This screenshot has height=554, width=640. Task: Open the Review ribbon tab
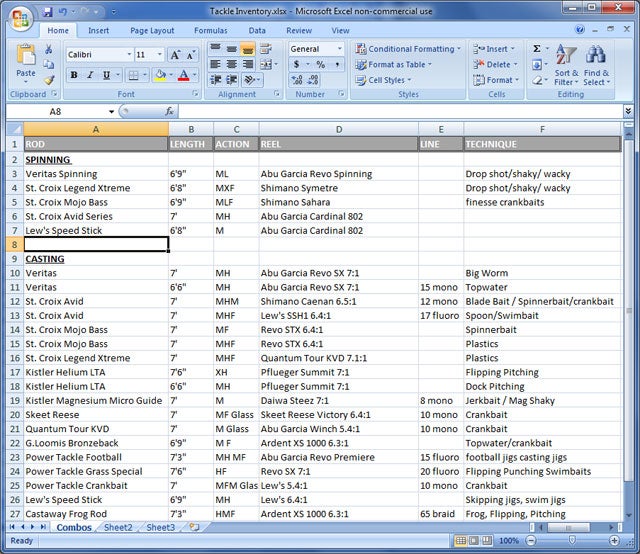[299, 30]
